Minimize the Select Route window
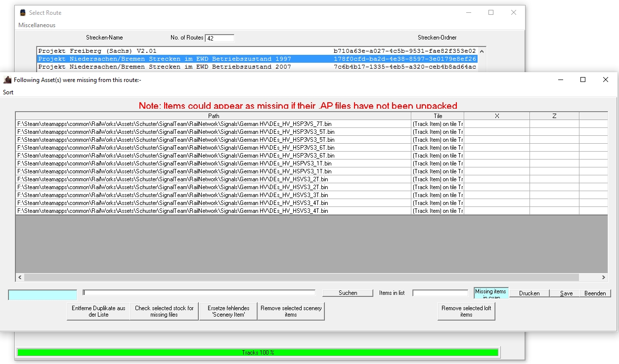Image resolution: width=619 pixels, height=364 pixels. point(468,12)
